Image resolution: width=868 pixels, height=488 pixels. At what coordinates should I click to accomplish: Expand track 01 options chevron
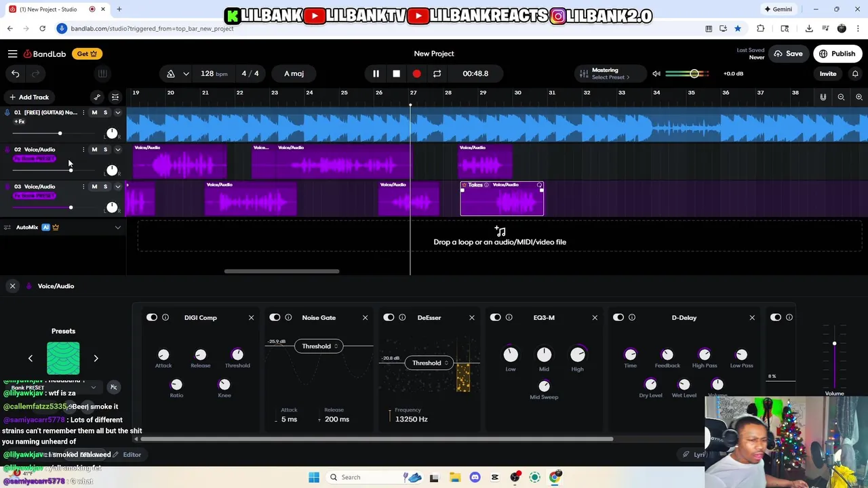(117, 113)
